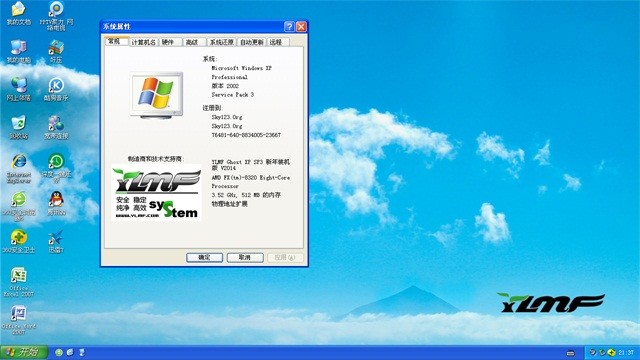Click the Windows XP monitor logo image
The width and height of the screenshot is (640, 360).
(156, 95)
